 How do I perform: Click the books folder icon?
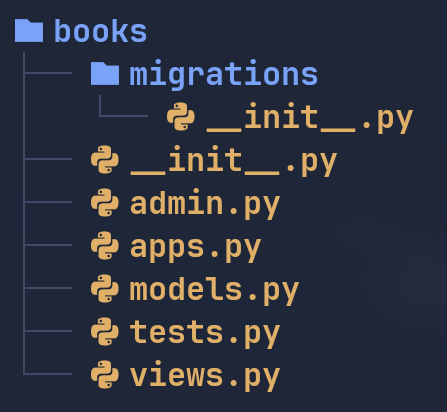coord(29,31)
